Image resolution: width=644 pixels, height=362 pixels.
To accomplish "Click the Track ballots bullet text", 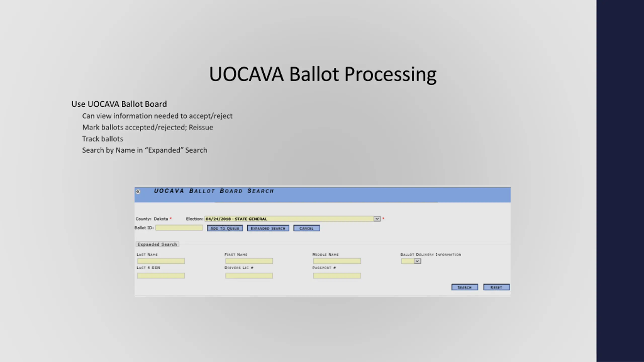I will pos(103,139).
